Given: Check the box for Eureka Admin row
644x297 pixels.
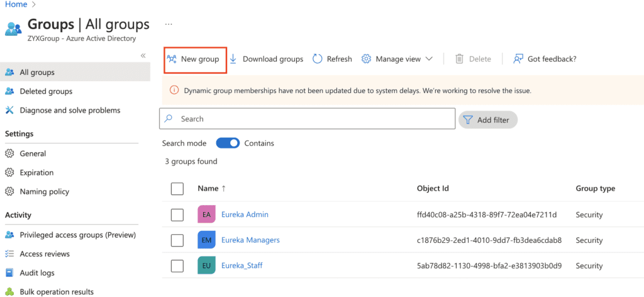Looking at the screenshot, I should [177, 215].
